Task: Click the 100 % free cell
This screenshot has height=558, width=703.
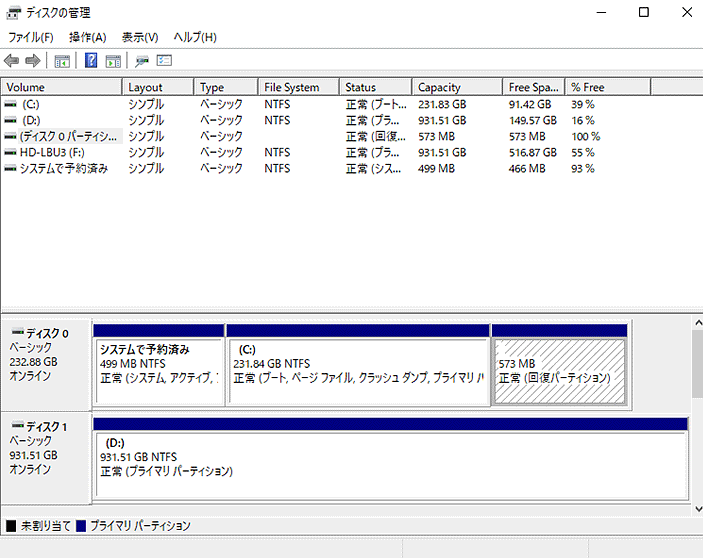Action: [586, 137]
